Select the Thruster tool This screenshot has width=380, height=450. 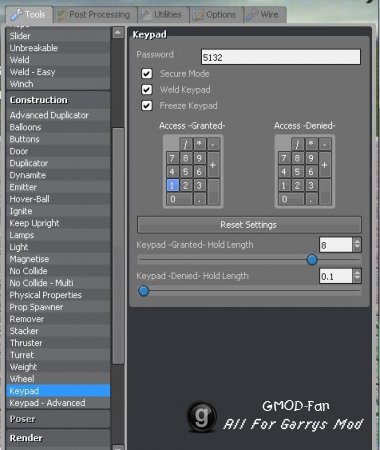pos(58,343)
